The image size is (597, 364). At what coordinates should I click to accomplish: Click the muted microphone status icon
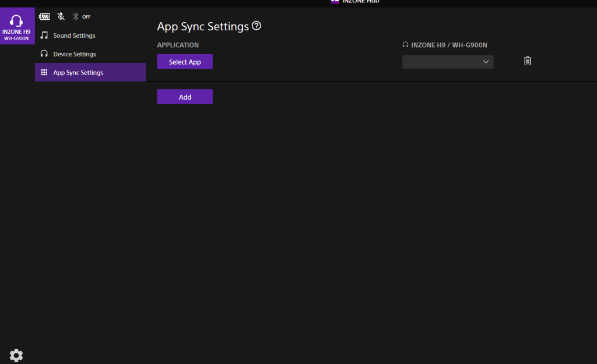(61, 17)
